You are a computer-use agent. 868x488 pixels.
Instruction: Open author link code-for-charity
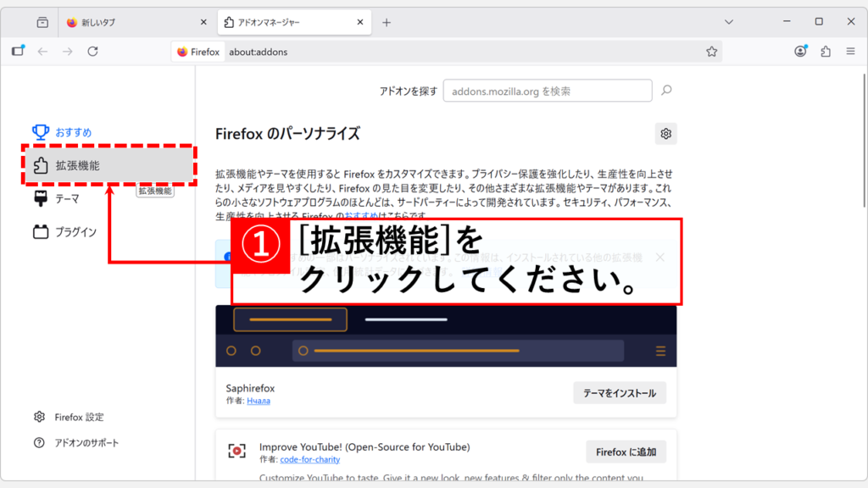tap(310, 460)
